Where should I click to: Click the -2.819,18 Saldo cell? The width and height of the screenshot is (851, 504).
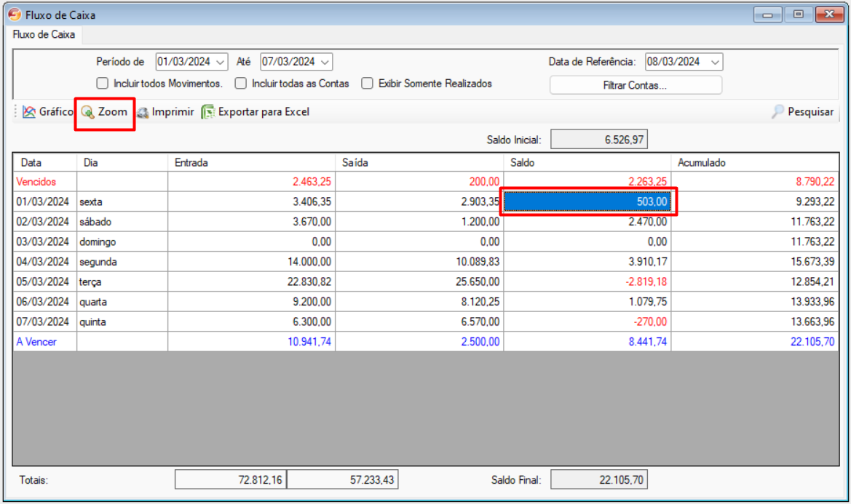(x=587, y=281)
